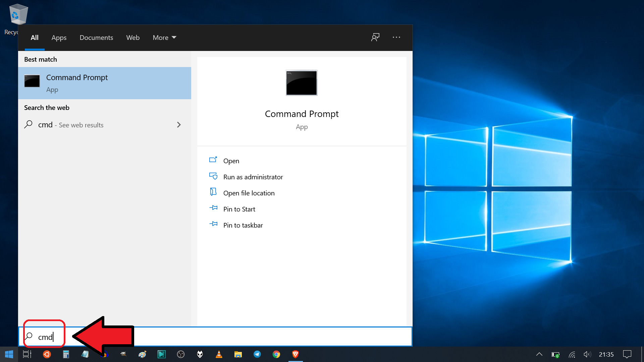Open the Wi-Fi network tray icon
This screenshot has height=362, width=644.
[572, 355]
